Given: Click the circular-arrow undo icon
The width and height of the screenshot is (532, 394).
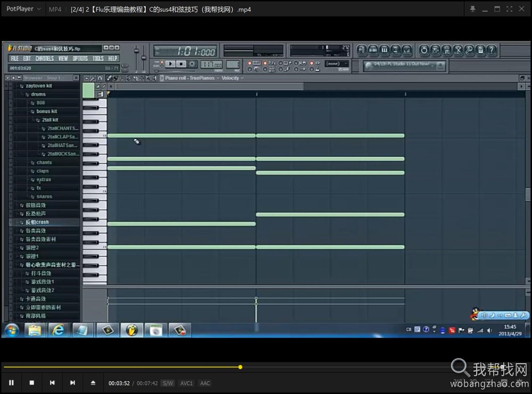Looking at the screenshot, I should (424, 51).
